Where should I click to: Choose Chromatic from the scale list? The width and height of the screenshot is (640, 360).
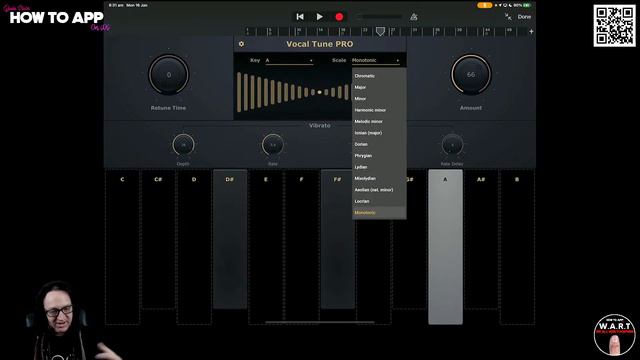pos(379,76)
